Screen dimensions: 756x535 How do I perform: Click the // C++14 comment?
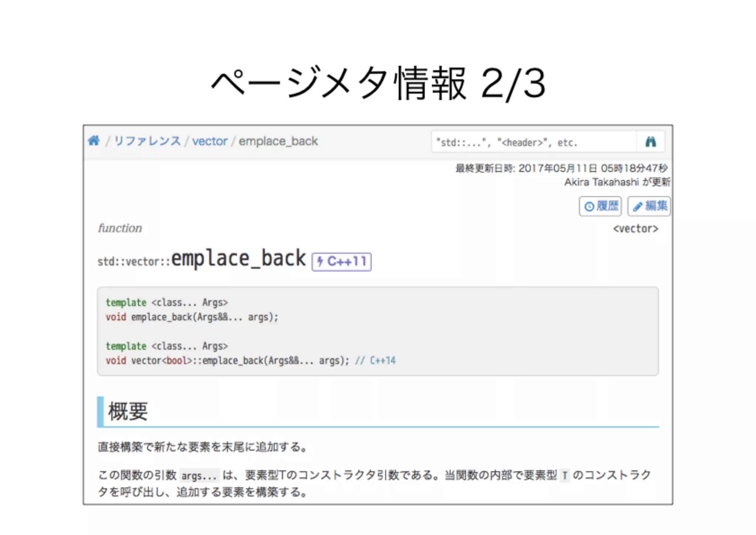(375, 361)
